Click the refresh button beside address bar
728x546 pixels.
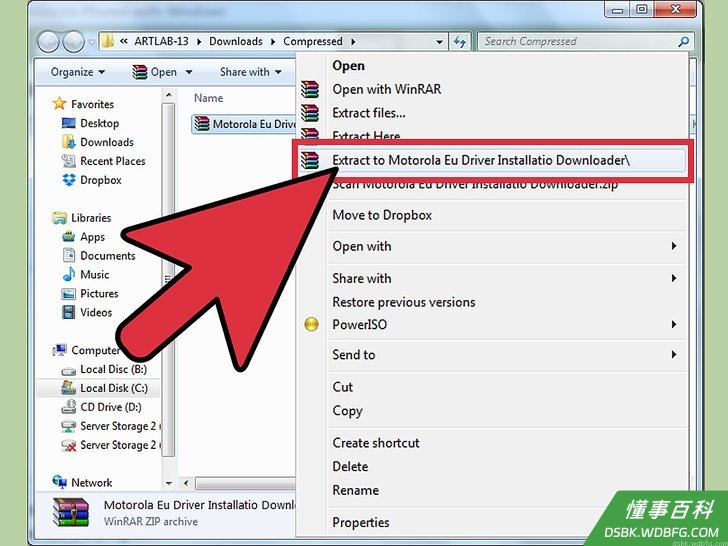[460, 42]
